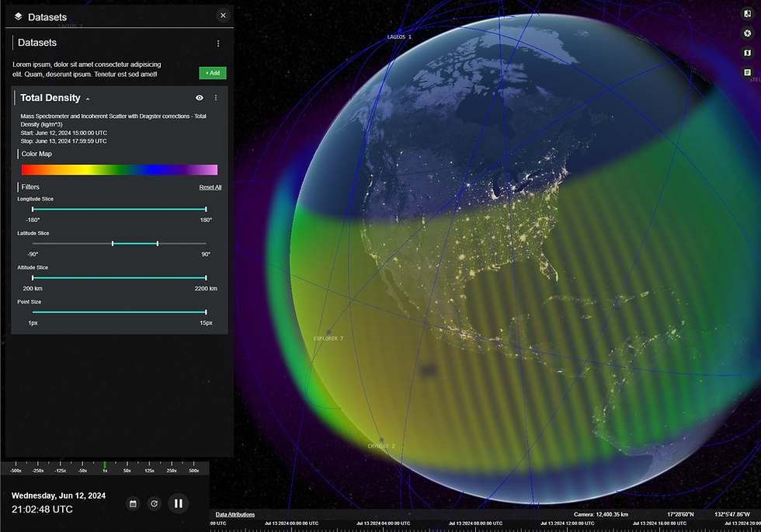Viewport: 761px width, 532px height.
Task: Open the Total Density options menu
Action: coord(216,98)
